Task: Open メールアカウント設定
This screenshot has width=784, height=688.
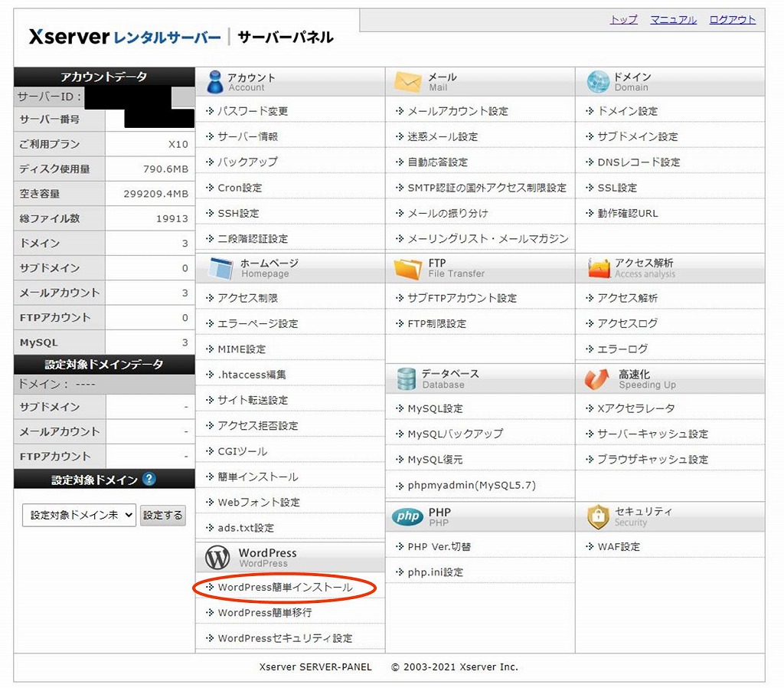Action: [458, 111]
